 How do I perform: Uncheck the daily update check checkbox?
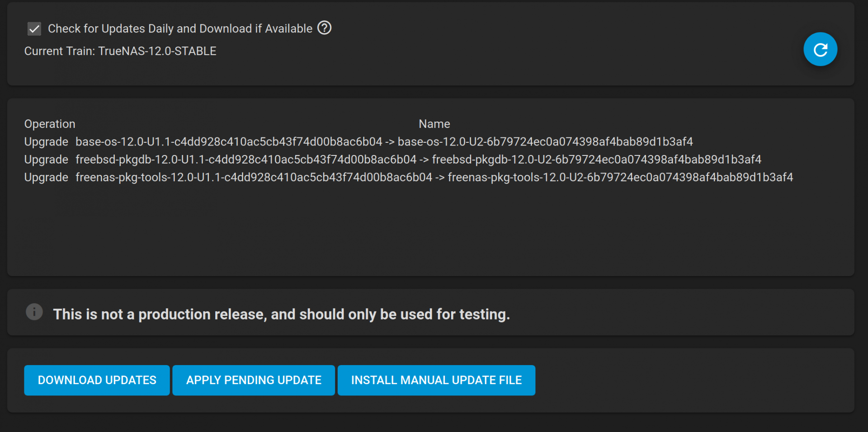(x=34, y=29)
